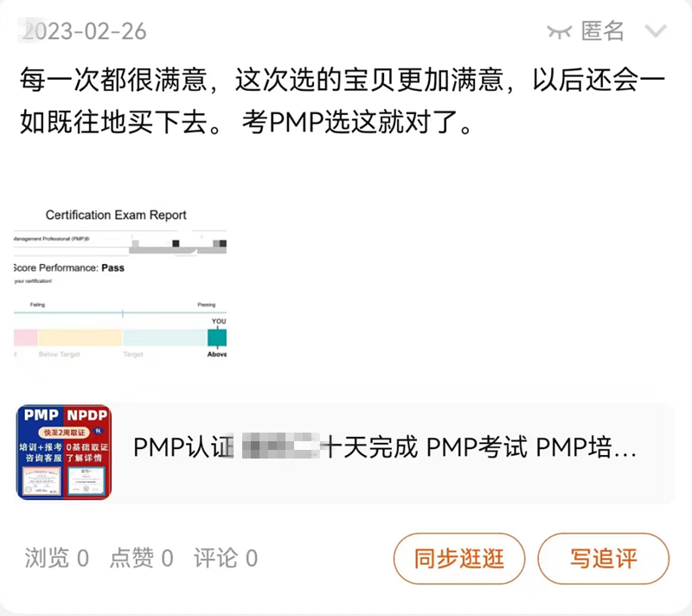Click the 浏览 0 view count

pos(57,558)
